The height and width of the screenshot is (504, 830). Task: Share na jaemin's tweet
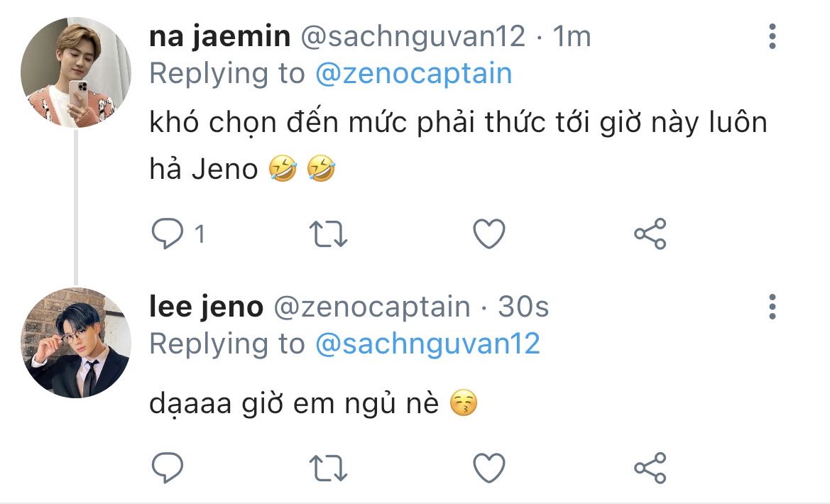point(650,234)
